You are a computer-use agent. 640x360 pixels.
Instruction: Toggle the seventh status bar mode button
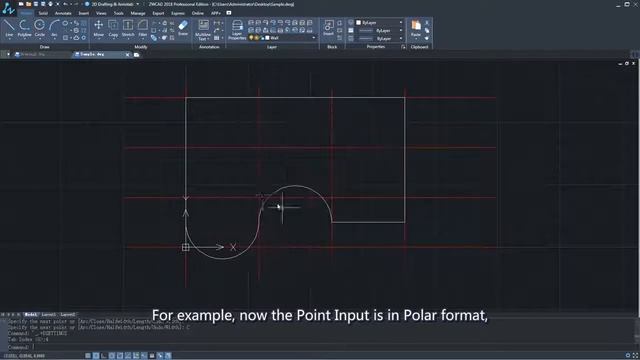pyautogui.click(x=136, y=356)
